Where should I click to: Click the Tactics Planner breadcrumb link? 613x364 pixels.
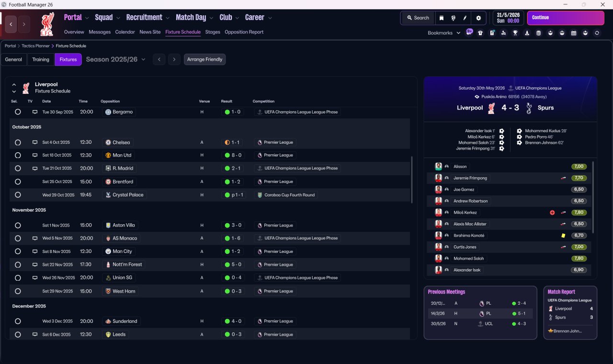36,46
